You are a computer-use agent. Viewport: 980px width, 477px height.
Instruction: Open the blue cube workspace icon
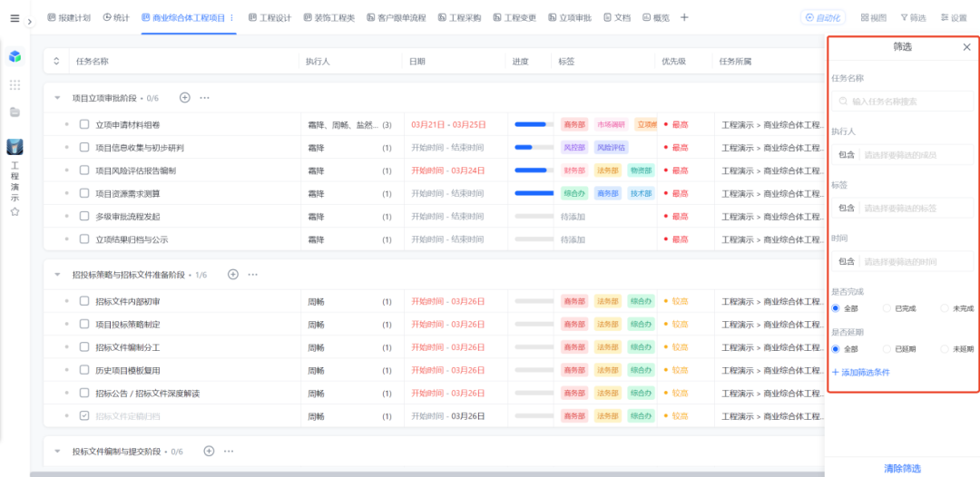pos(15,56)
